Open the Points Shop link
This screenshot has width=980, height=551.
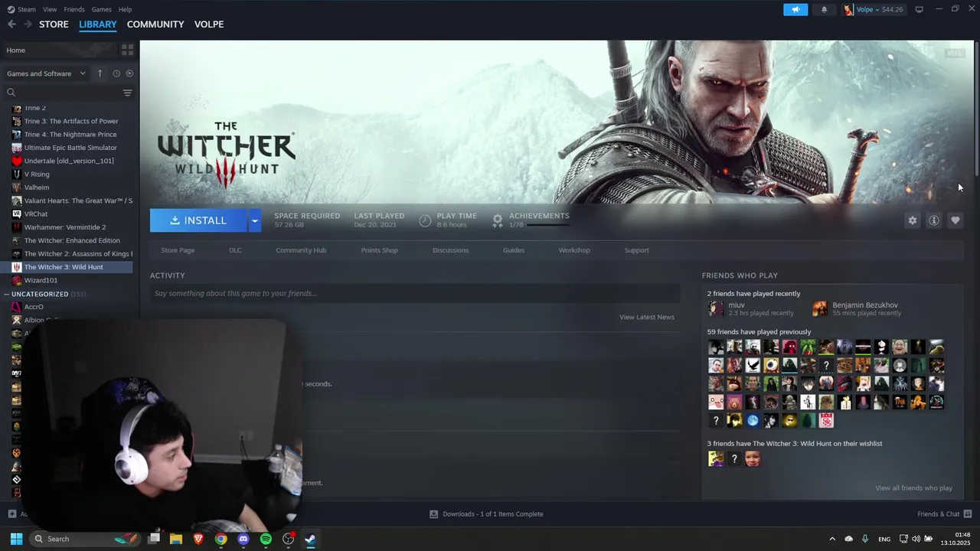pyautogui.click(x=379, y=250)
